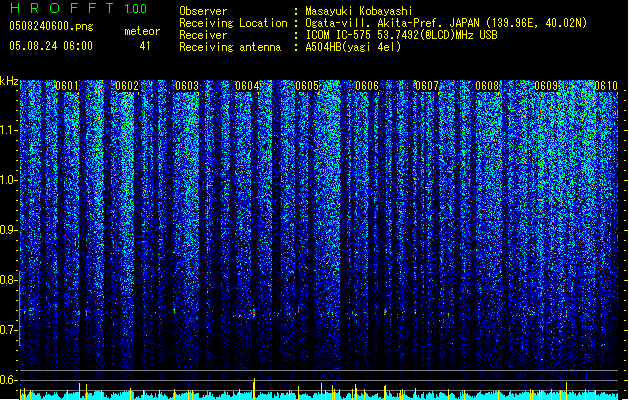Screen dimensions: 629x400
Task: Click the 0603 time marker
Action: pos(187,86)
